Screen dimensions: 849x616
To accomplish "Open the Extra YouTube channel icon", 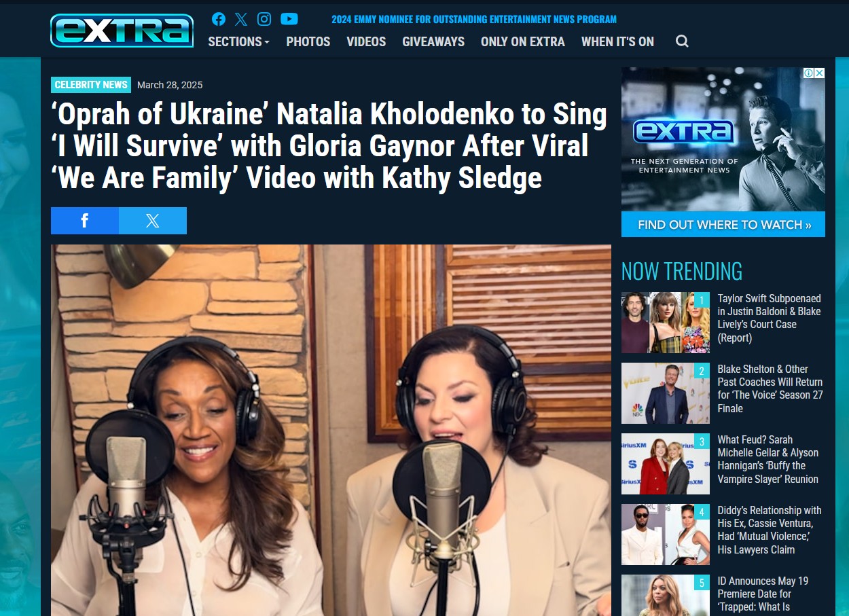I will pyautogui.click(x=289, y=19).
